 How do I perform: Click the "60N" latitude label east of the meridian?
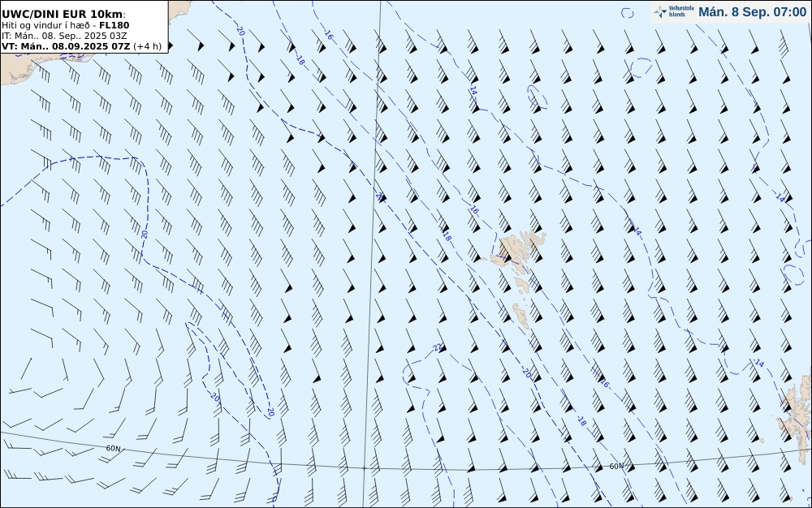pyautogui.click(x=616, y=466)
